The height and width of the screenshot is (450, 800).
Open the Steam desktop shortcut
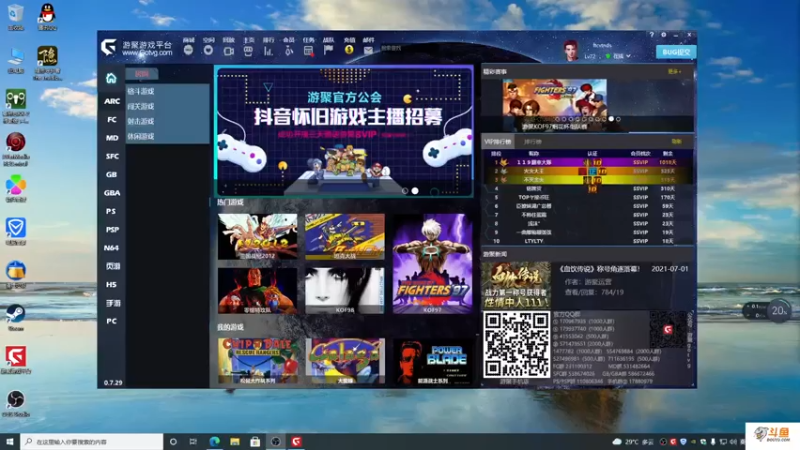(x=15, y=313)
